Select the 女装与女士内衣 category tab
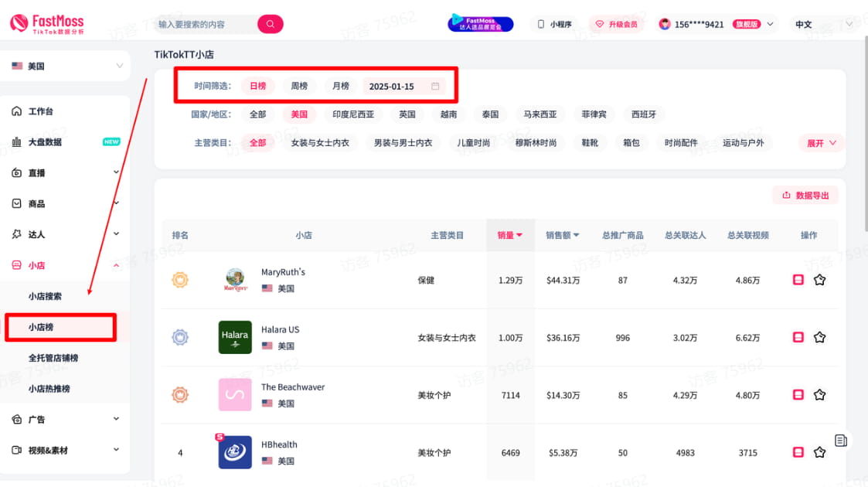 [x=321, y=142]
